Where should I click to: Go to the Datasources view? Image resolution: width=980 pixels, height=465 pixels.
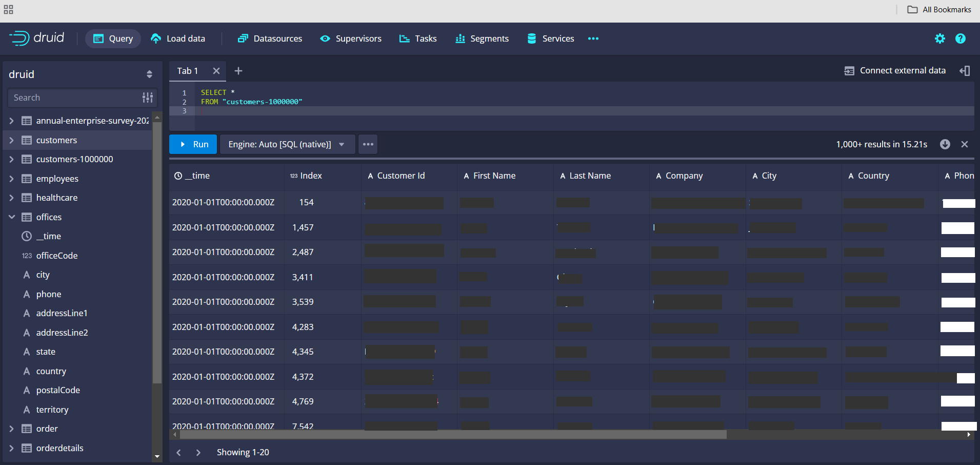[270, 38]
